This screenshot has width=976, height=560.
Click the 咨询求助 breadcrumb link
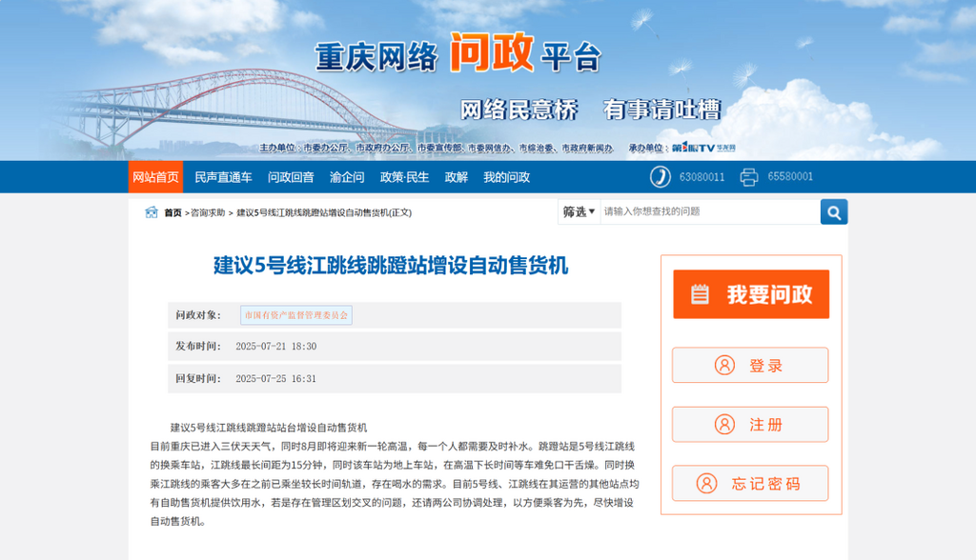tap(208, 212)
